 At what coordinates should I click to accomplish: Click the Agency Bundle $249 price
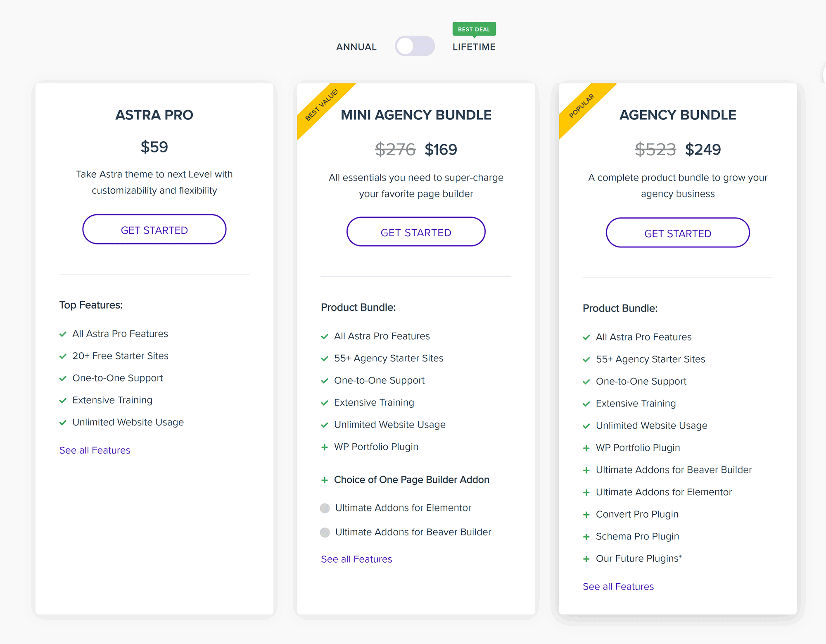(x=703, y=150)
